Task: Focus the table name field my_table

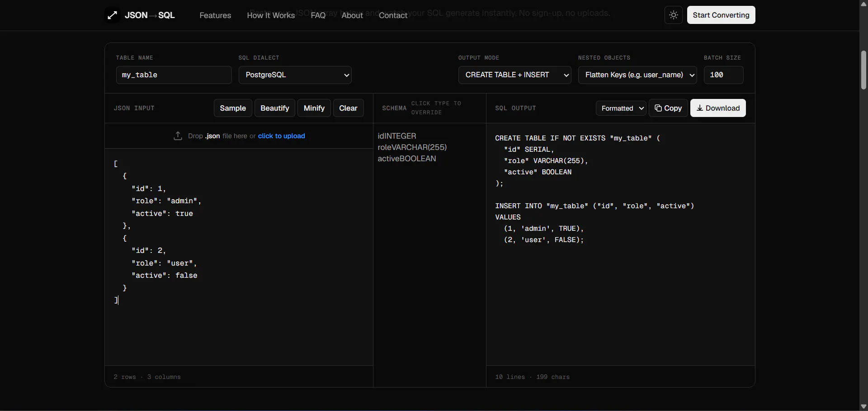Action: click(x=174, y=75)
